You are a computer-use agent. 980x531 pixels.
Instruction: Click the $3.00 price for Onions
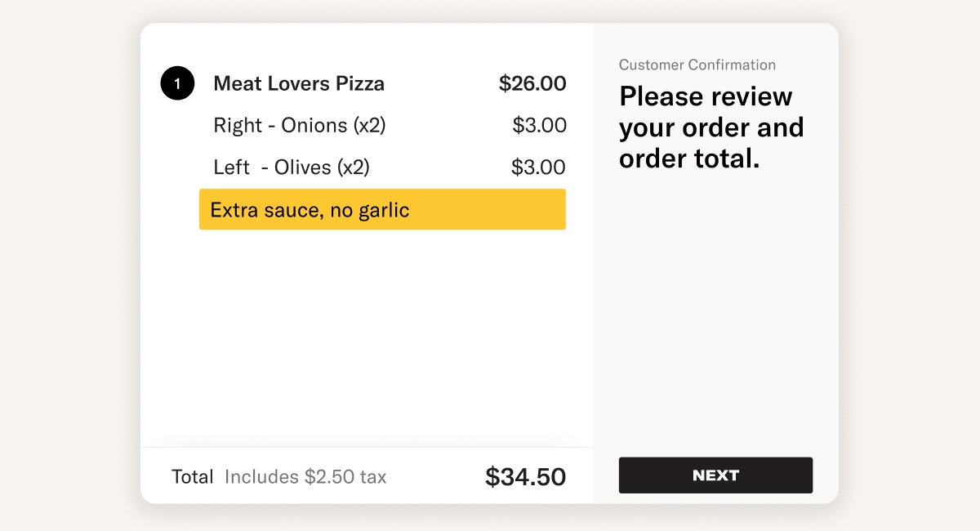point(539,126)
